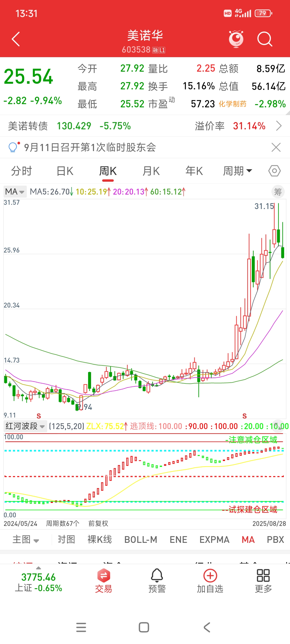Tap the end date 2025/08/28
The image size is (290, 644).
tap(269, 524)
